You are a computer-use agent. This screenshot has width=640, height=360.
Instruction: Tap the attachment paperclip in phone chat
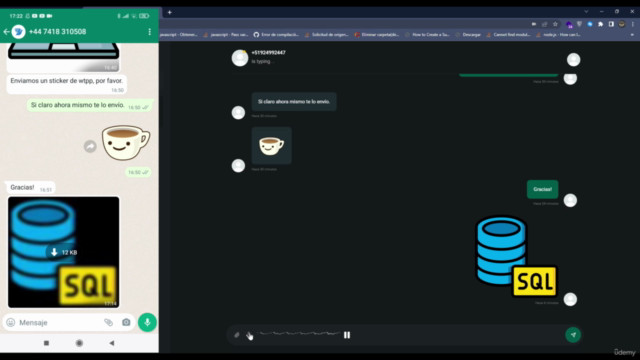[x=108, y=322]
